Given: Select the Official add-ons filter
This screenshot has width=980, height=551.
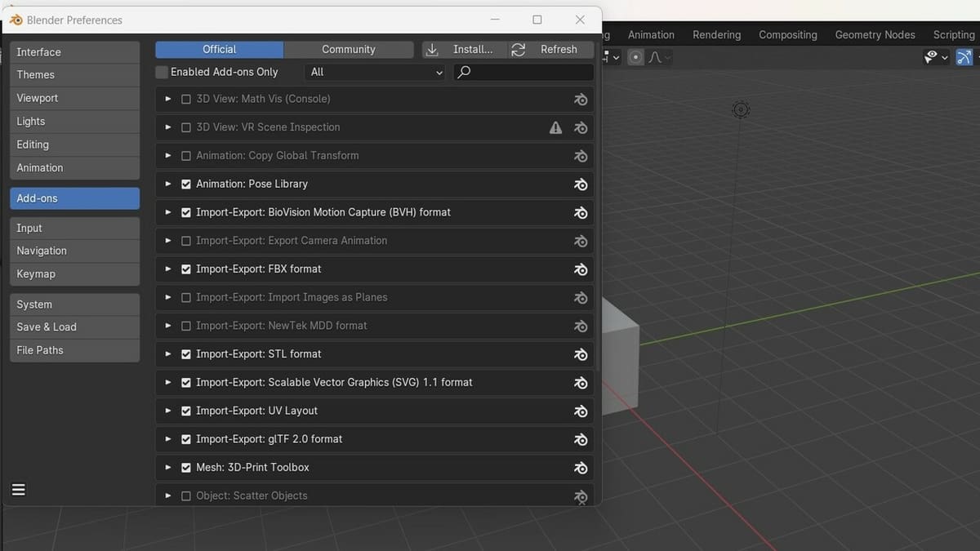Looking at the screenshot, I should (220, 50).
